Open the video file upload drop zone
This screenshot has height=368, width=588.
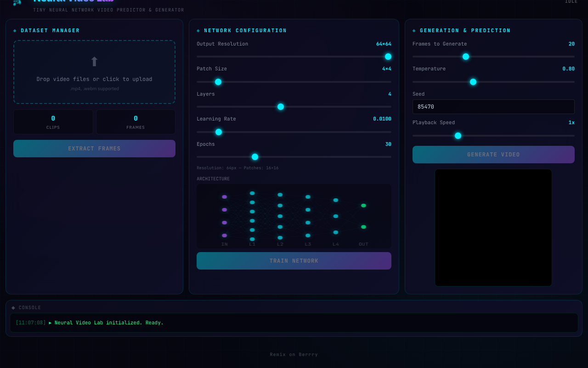(x=94, y=72)
